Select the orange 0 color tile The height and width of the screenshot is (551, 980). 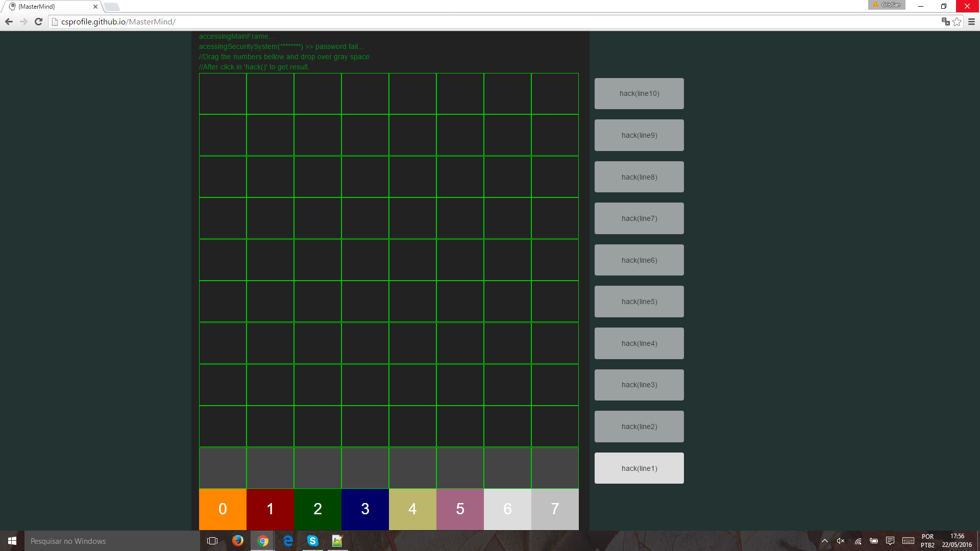pyautogui.click(x=223, y=509)
